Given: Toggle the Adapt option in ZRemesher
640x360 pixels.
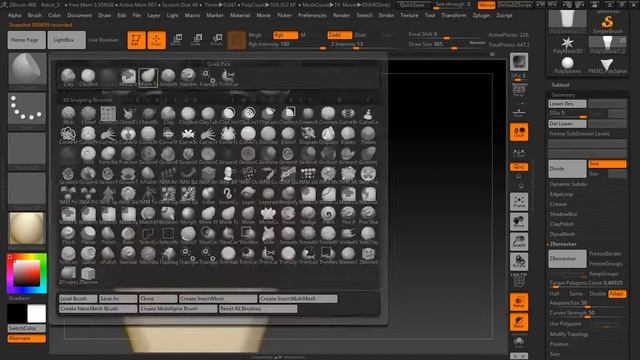Looking at the screenshot, I should pos(617,294).
